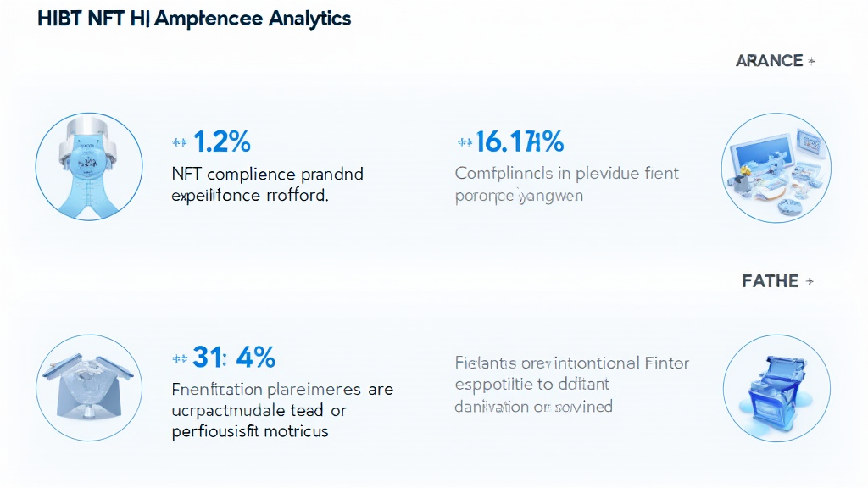
Task: Select the 31: 4% statistic value
Action: point(234,358)
